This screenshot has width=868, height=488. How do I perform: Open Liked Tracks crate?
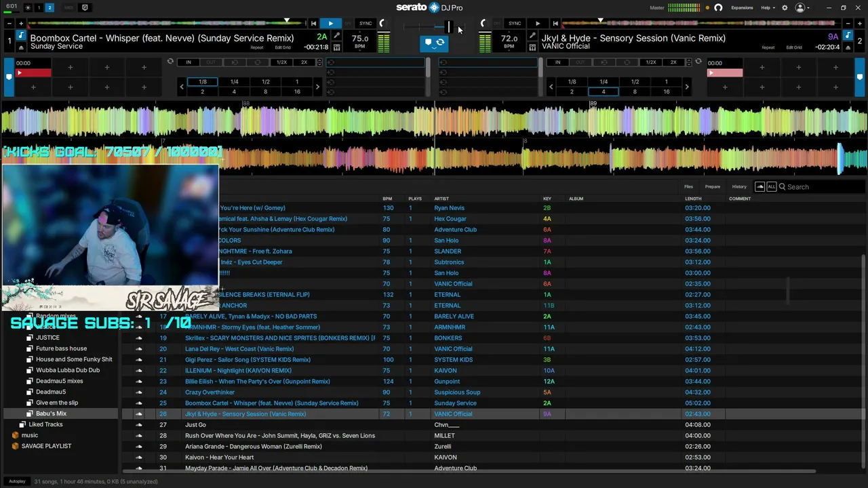[x=45, y=424]
